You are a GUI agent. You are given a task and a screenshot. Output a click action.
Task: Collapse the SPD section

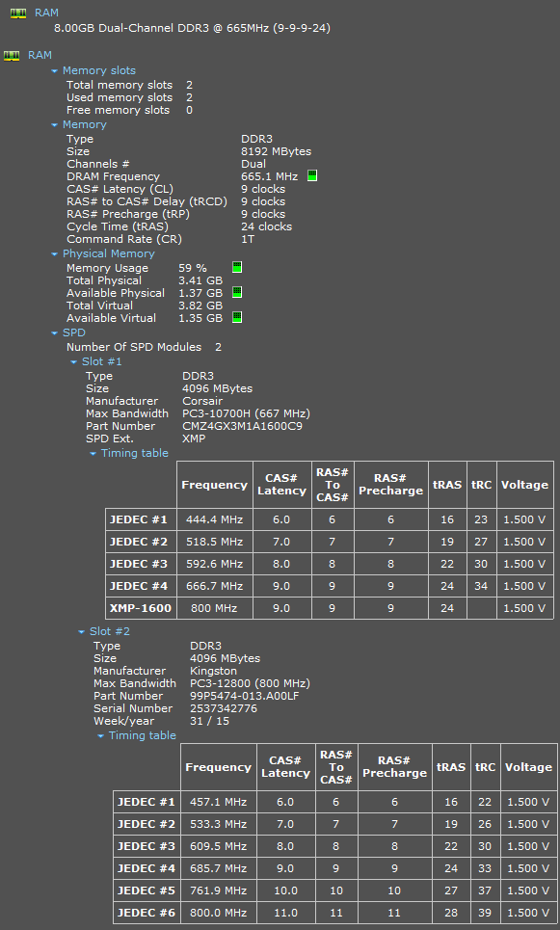click(x=55, y=333)
